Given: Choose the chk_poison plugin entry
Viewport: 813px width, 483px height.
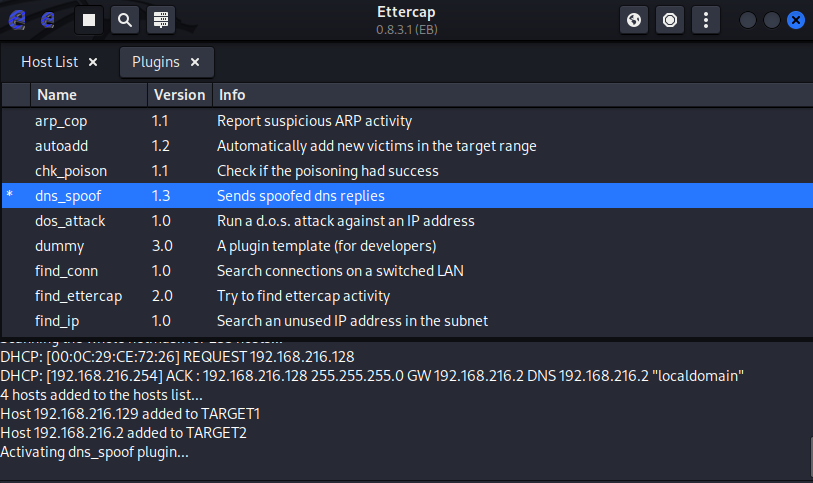Looking at the screenshot, I should pos(70,171).
